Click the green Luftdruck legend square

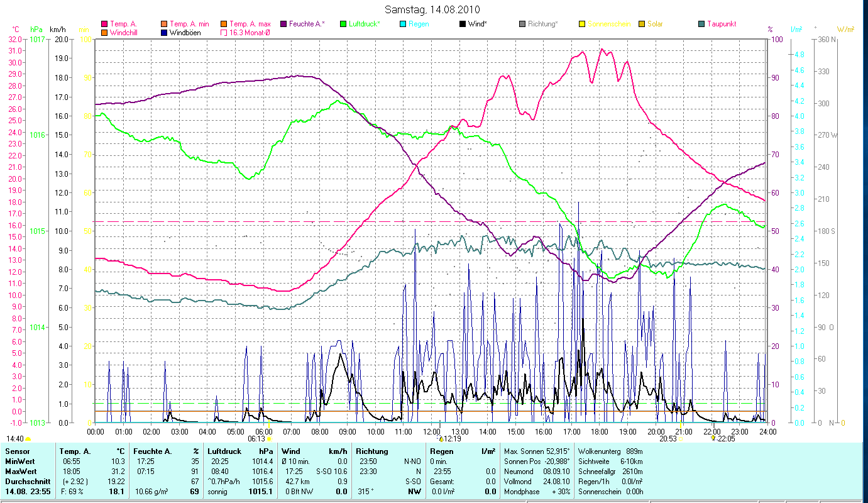(x=343, y=24)
